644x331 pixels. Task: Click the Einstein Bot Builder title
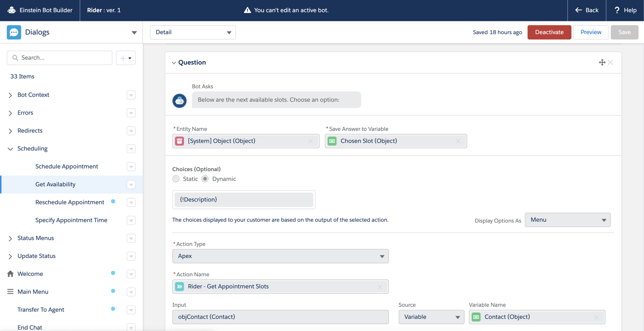pyautogui.click(x=46, y=10)
